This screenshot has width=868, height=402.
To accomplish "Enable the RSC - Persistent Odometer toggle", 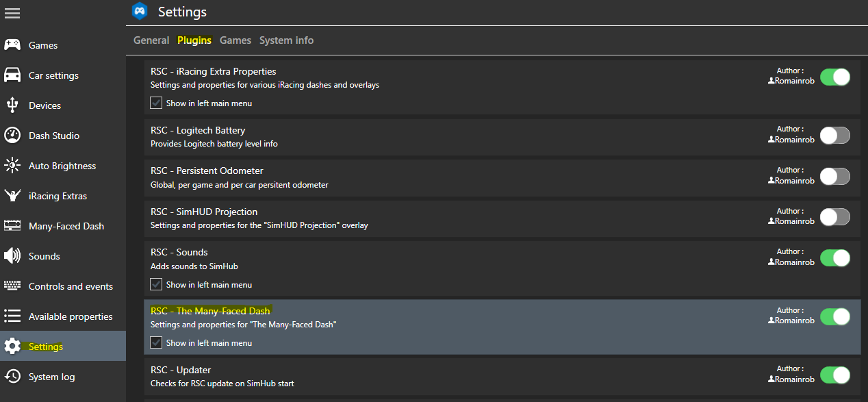I will point(835,177).
